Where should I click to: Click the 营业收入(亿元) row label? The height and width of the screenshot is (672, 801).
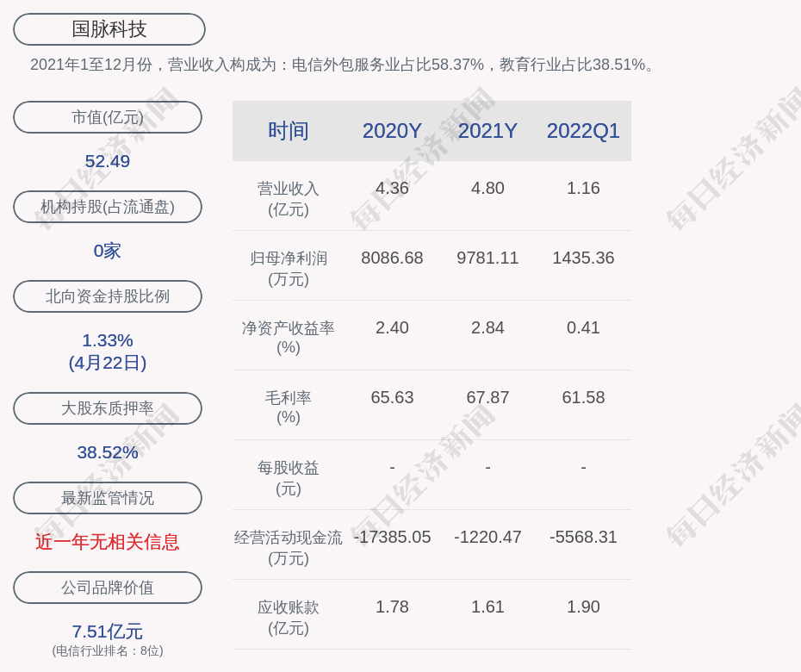(289, 199)
